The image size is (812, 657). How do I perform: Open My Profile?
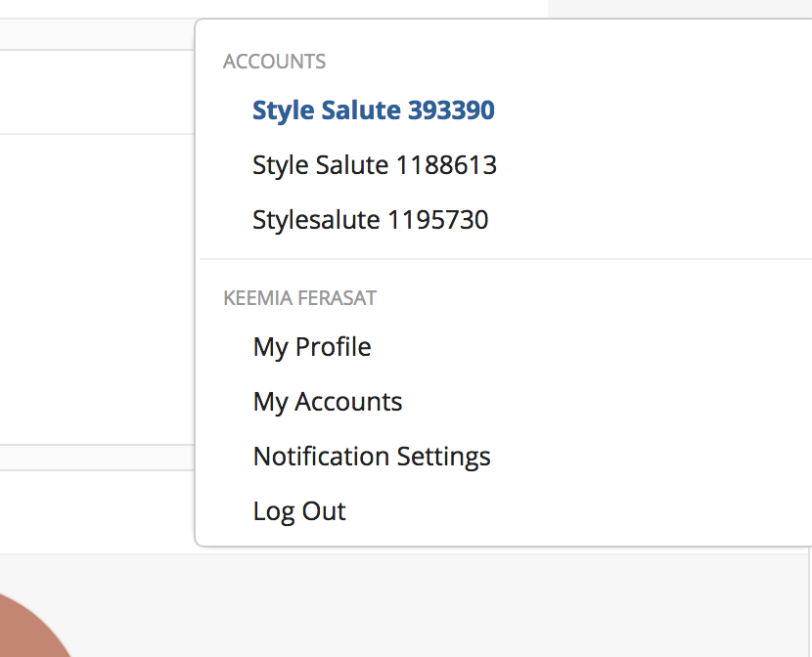[x=312, y=347]
